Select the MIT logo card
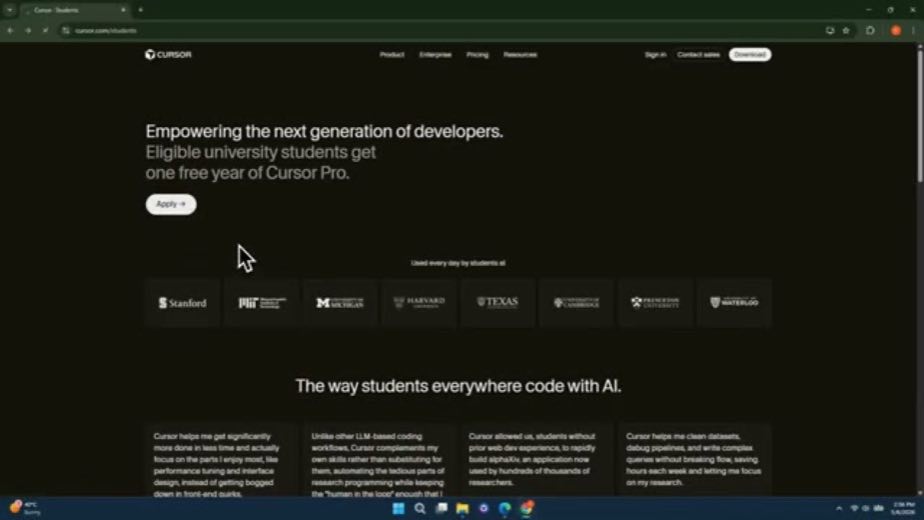Screen dimensions: 924x520 (262, 302)
